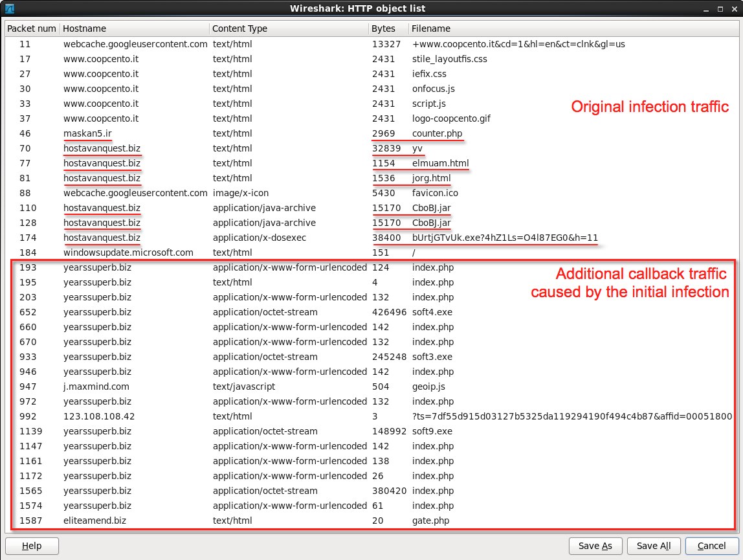
Task: Click the Wireshark logo icon in title bar
Action: (x=10, y=8)
